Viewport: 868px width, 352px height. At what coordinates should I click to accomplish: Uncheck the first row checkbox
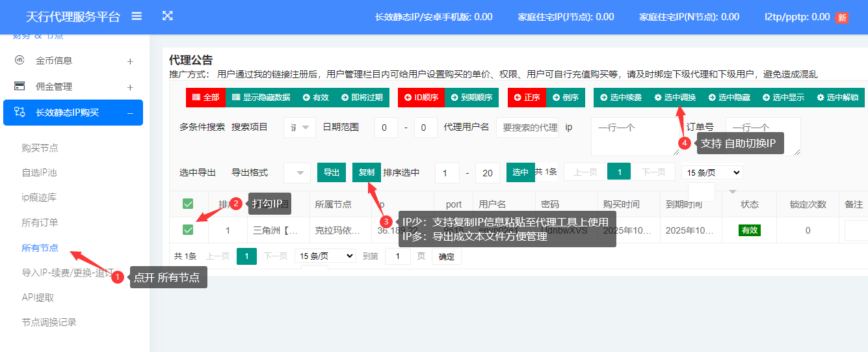(x=188, y=230)
